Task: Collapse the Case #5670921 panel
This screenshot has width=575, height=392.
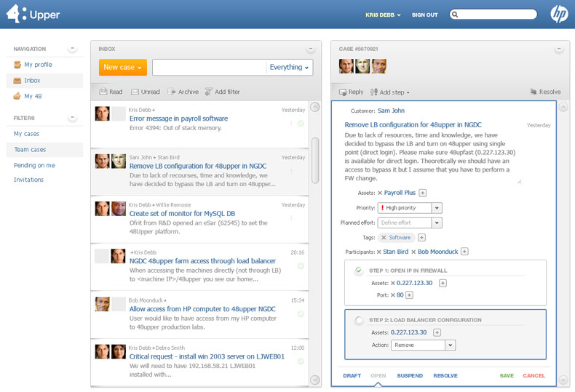Action: [x=559, y=49]
